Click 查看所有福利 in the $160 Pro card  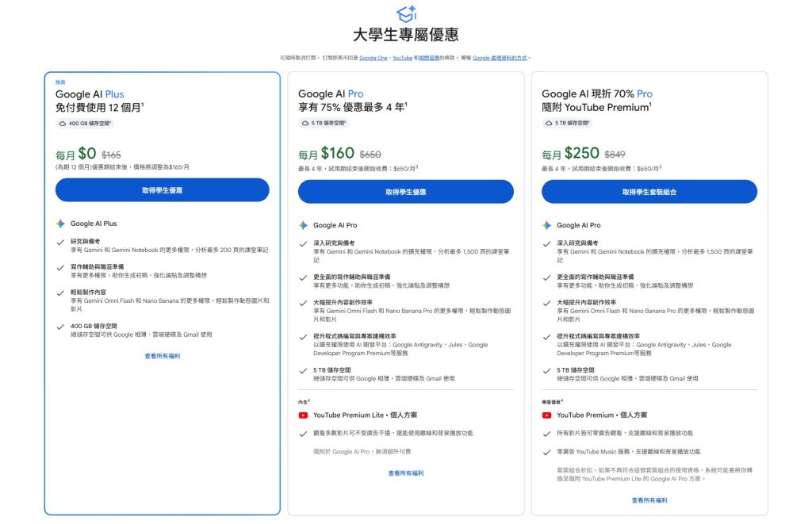pyautogui.click(x=406, y=473)
